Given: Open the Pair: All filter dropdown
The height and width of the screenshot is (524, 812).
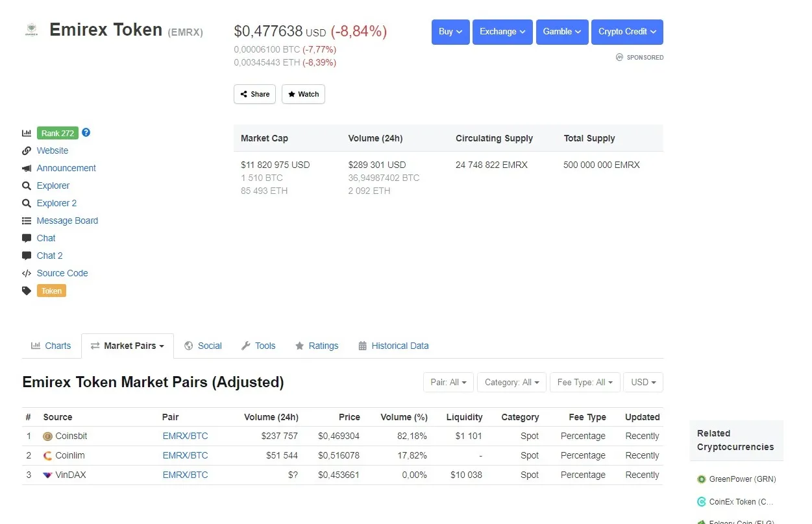Looking at the screenshot, I should (x=449, y=382).
